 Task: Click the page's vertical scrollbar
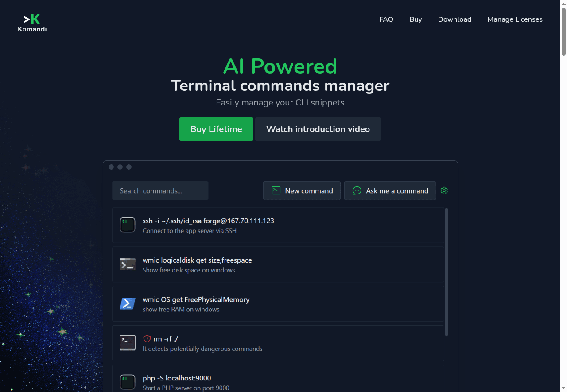pos(563,31)
